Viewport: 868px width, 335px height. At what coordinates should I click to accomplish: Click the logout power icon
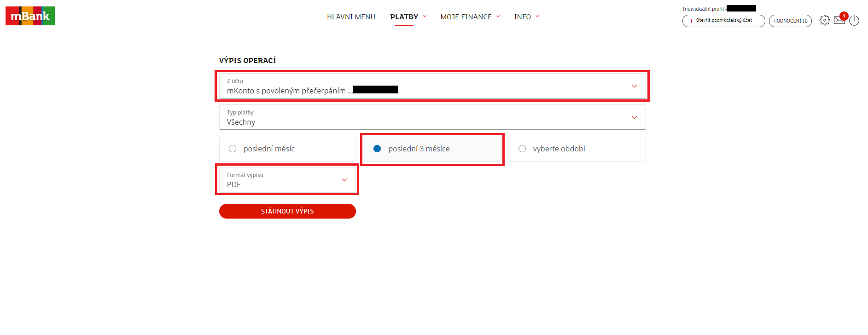pos(854,20)
